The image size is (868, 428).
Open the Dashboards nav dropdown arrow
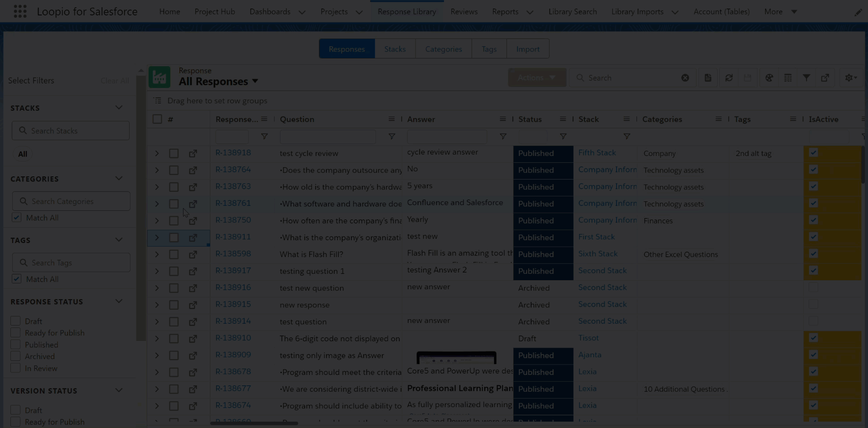[302, 12]
